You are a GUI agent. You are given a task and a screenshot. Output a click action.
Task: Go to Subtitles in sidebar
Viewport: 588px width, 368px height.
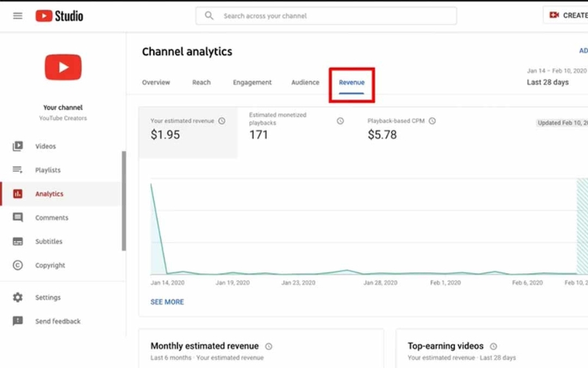(x=49, y=241)
